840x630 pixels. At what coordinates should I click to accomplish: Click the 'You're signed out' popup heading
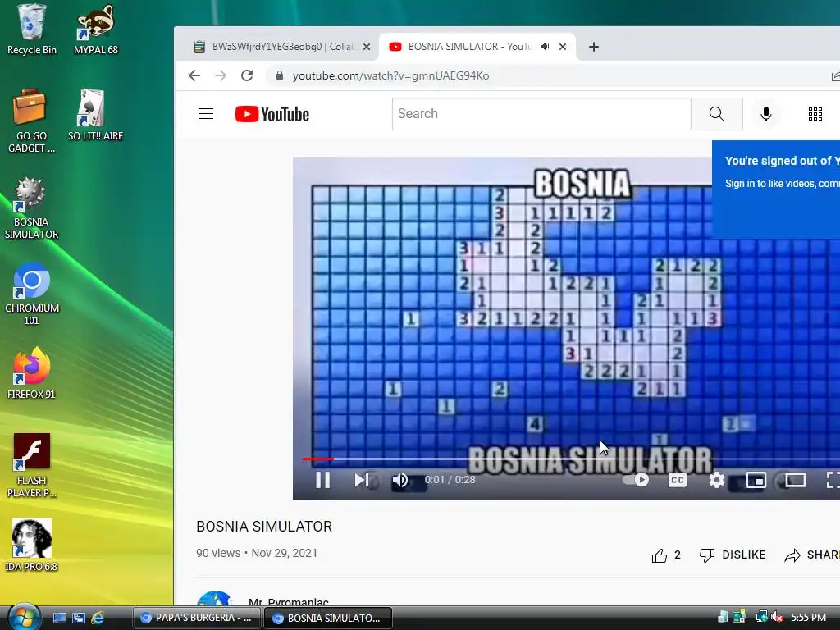782,161
